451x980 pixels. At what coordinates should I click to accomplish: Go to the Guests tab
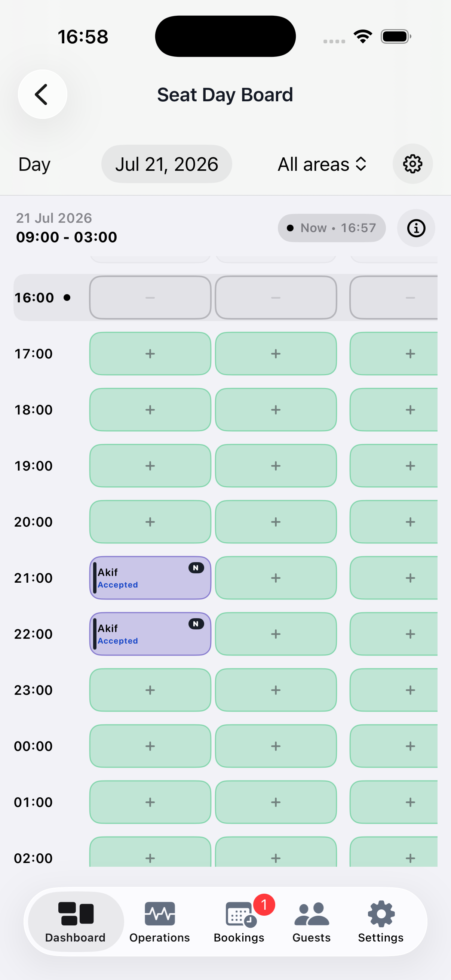[311, 921]
